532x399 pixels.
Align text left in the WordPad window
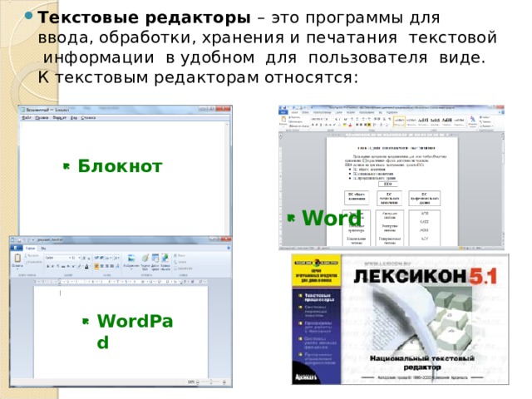(96, 267)
